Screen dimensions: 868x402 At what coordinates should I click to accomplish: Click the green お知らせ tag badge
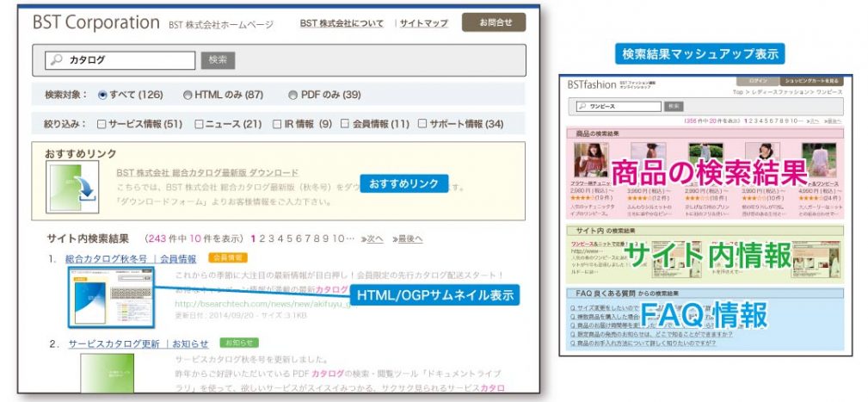click(239, 343)
